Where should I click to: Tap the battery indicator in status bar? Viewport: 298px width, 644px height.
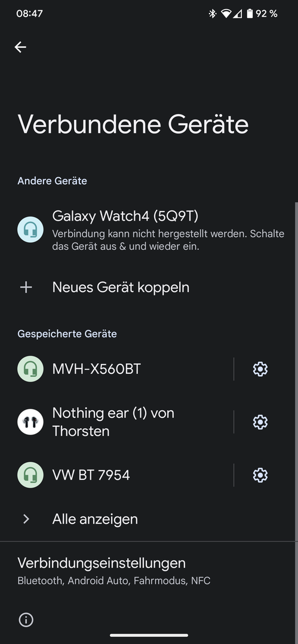[250, 14]
